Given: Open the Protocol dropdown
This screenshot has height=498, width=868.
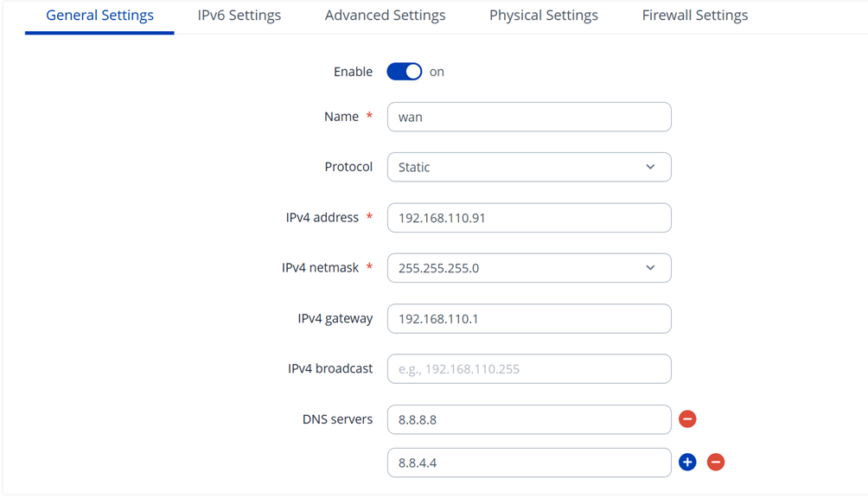Looking at the screenshot, I should [528, 167].
